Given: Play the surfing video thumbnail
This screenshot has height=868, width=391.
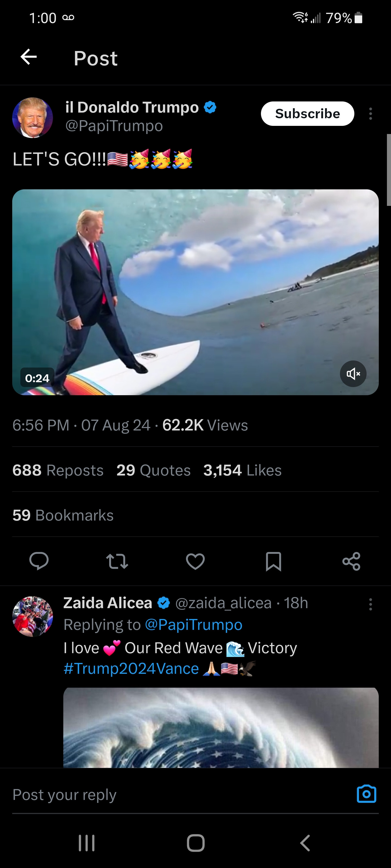Looking at the screenshot, I should (195, 292).
